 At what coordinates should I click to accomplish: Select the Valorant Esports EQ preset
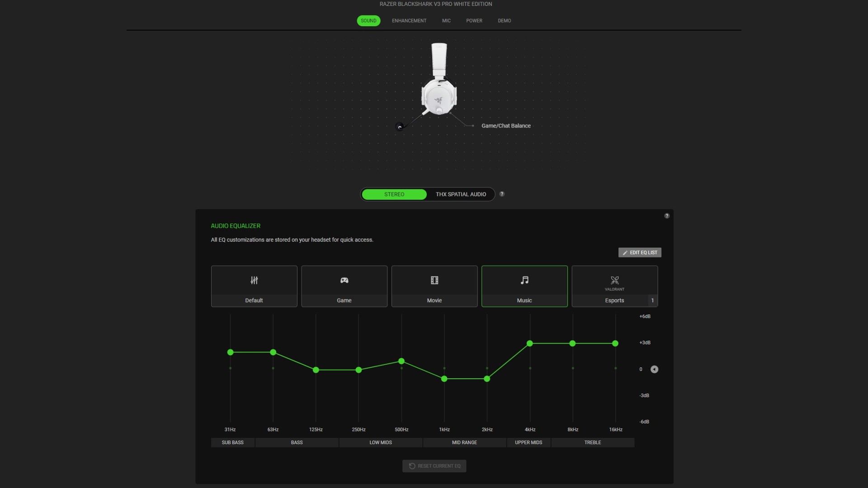click(615, 286)
